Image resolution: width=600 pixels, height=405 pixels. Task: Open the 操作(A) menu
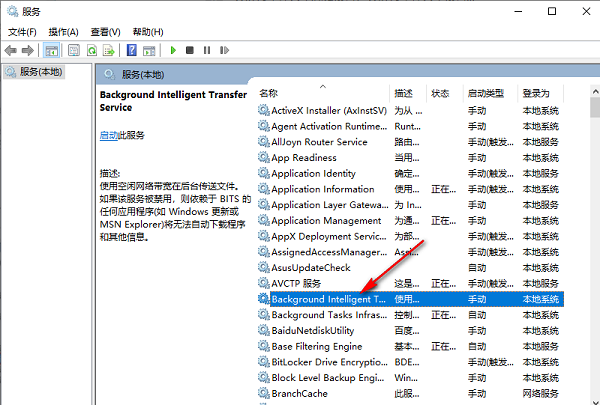(x=64, y=32)
